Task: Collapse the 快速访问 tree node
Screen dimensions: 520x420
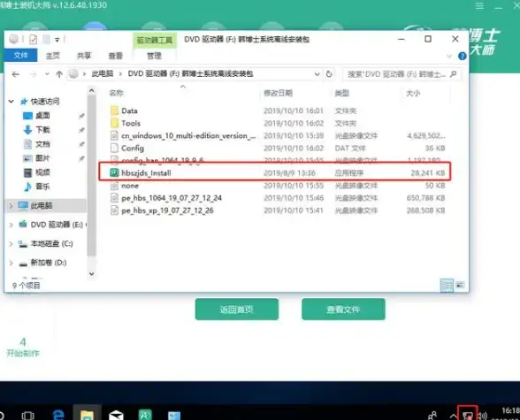Action: [x=11, y=102]
